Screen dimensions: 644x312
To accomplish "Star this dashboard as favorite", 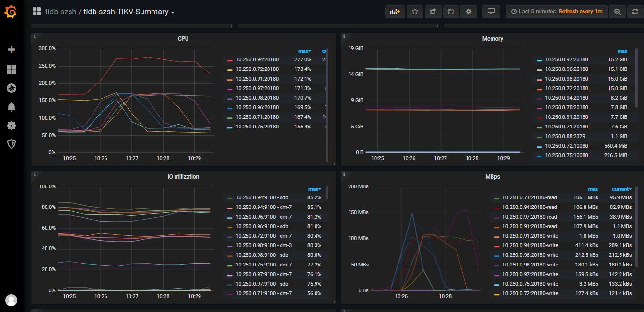I will click(415, 12).
